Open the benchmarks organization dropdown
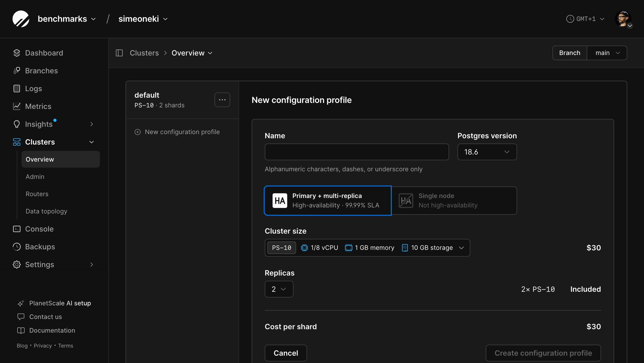 pos(67,19)
